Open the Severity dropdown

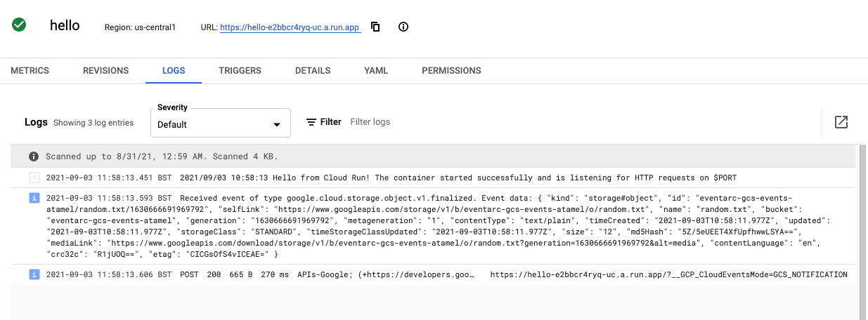pyautogui.click(x=211, y=124)
